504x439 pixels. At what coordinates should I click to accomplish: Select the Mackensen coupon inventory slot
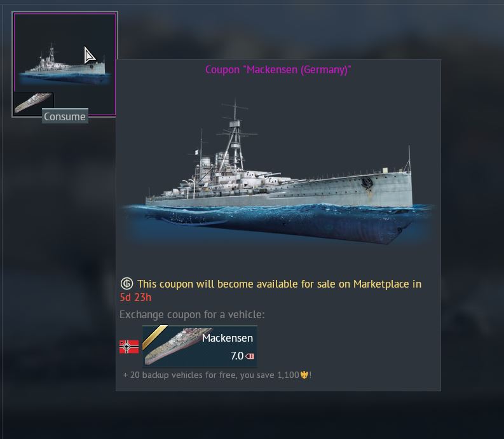pos(65,64)
